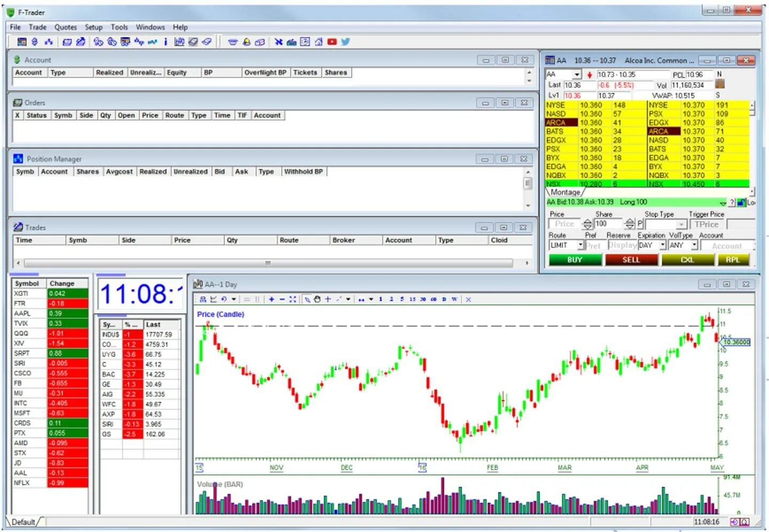The height and width of the screenshot is (532, 769).
Task: Adjust the Share quantity spinner arrows
Action: (630, 224)
